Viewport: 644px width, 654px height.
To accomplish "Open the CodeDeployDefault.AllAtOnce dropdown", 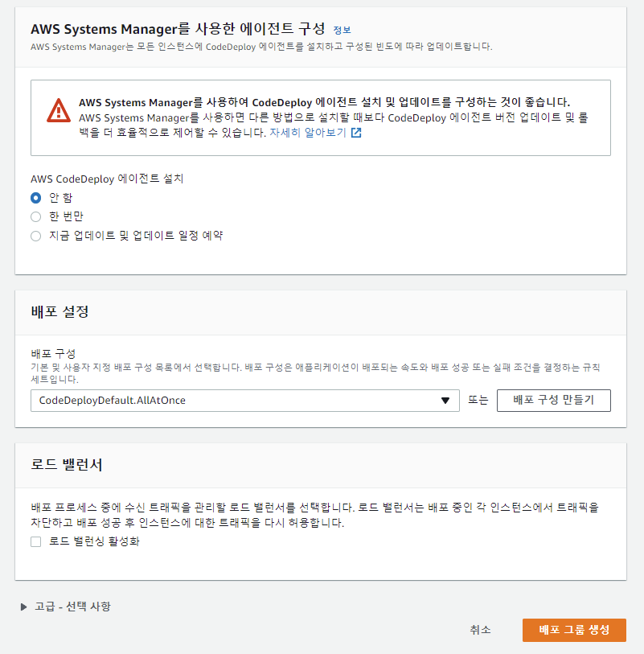I will [244, 401].
